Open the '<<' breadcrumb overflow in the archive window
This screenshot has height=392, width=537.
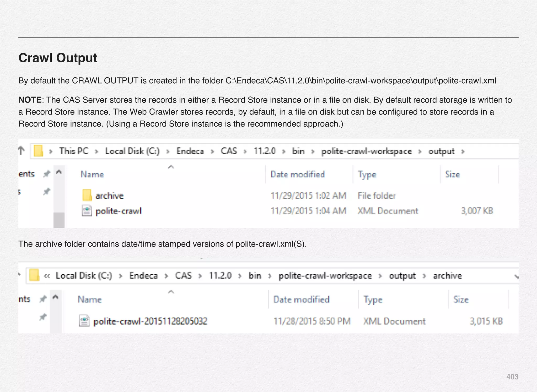click(47, 276)
